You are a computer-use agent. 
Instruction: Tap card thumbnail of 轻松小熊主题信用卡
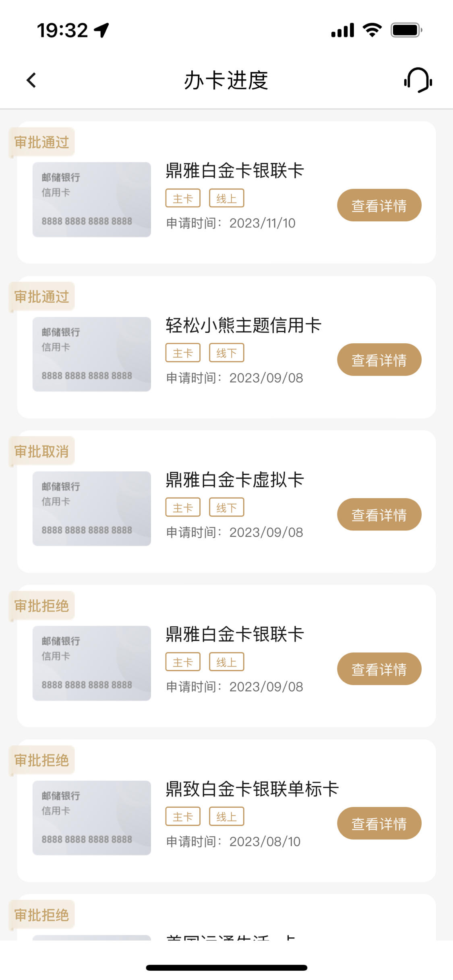pos(92,354)
